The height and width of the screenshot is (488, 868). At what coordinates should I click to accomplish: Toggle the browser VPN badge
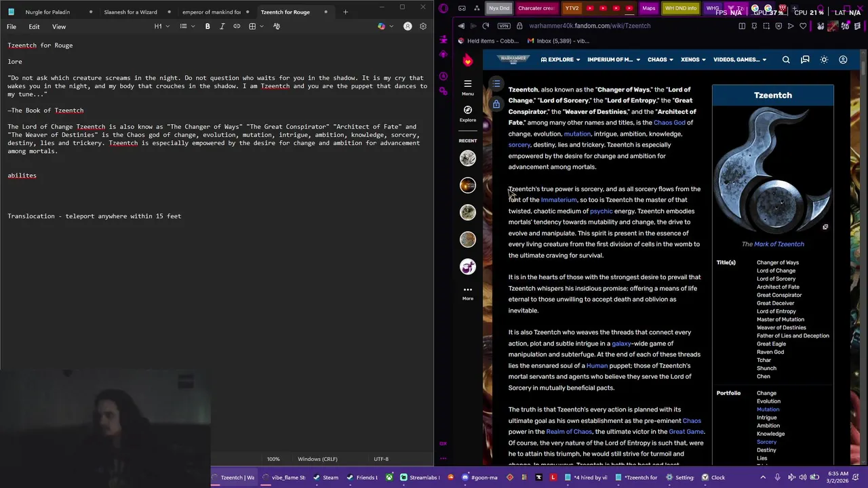[503, 26]
